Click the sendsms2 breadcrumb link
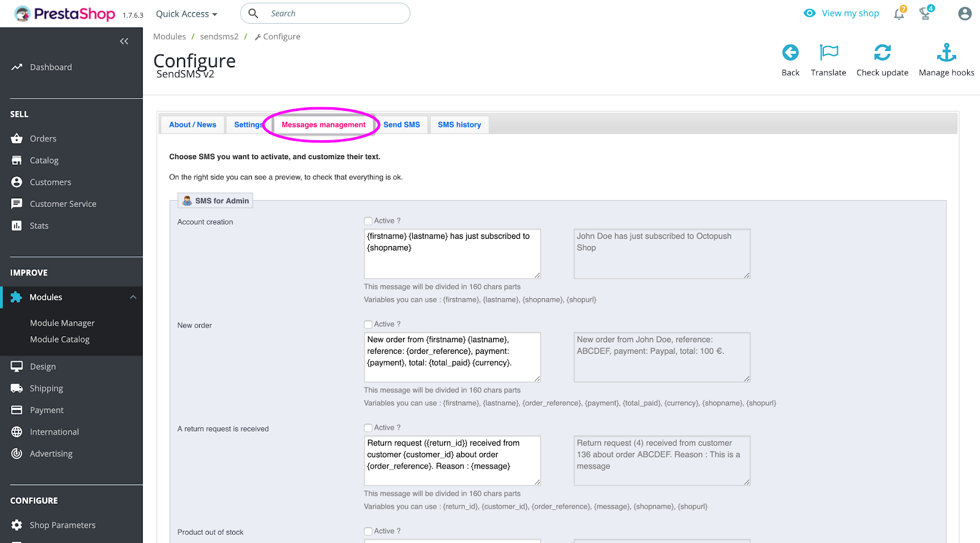The image size is (980, 543). (x=219, y=37)
